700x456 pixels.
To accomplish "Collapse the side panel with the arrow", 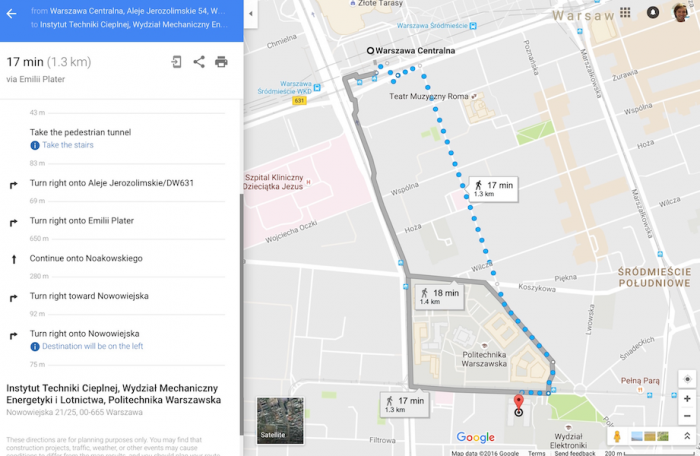I will click(250, 14).
